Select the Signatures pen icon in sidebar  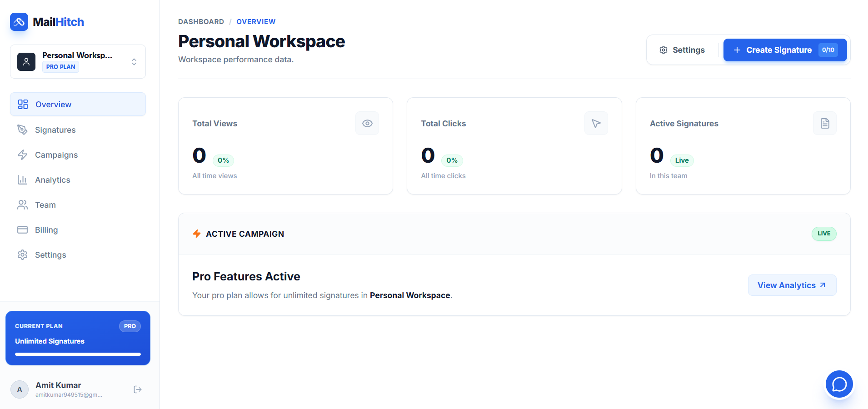pos(22,130)
